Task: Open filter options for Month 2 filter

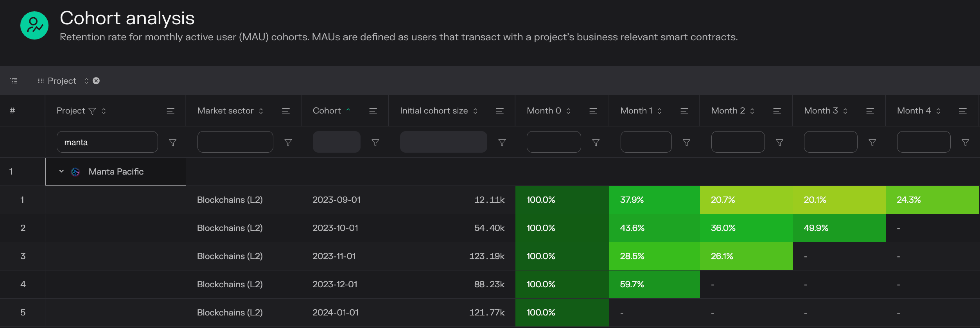Action: [x=779, y=142]
